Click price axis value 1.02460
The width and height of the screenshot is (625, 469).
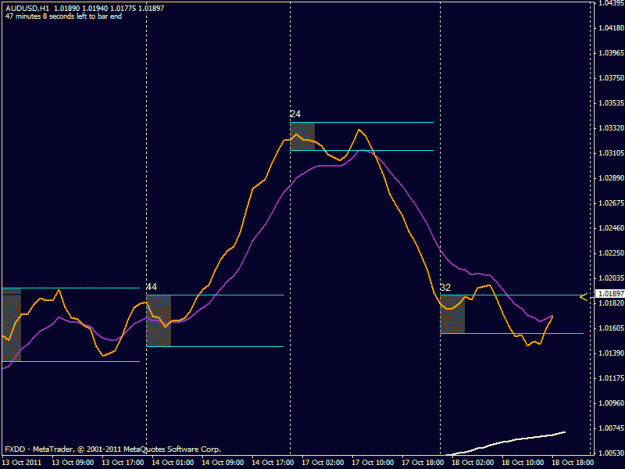click(611, 228)
